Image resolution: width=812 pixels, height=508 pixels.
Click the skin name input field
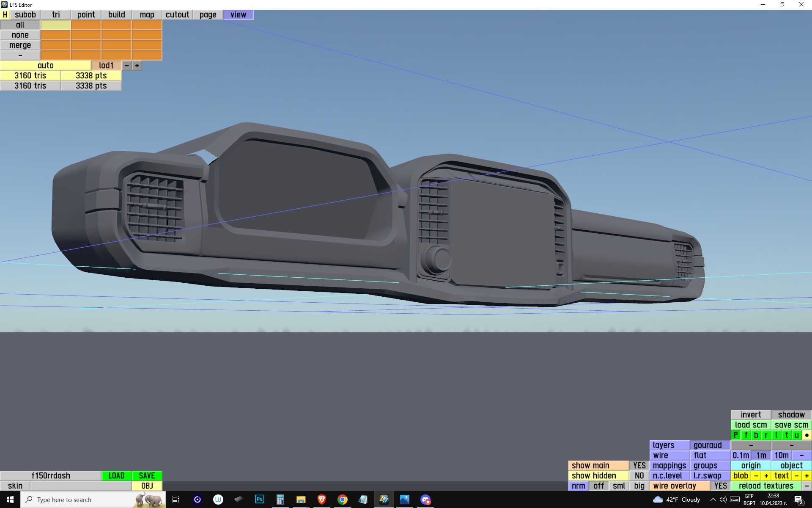pyautogui.click(x=81, y=486)
